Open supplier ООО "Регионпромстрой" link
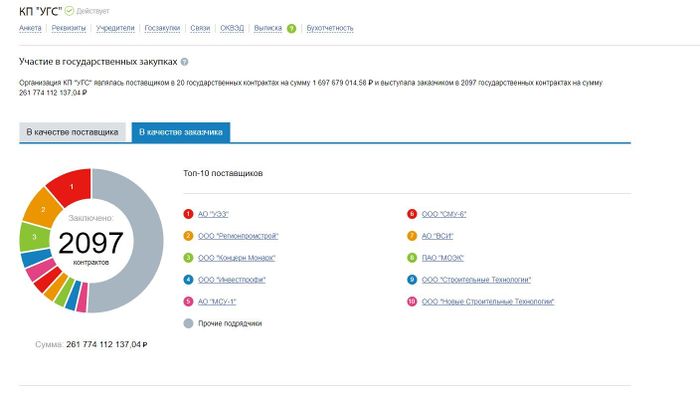This screenshot has width=700, height=403. coord(238,236)
